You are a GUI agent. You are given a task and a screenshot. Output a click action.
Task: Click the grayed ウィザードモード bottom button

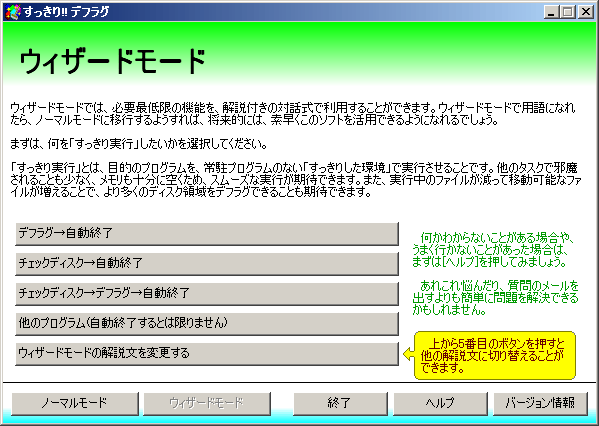(207, 403)
